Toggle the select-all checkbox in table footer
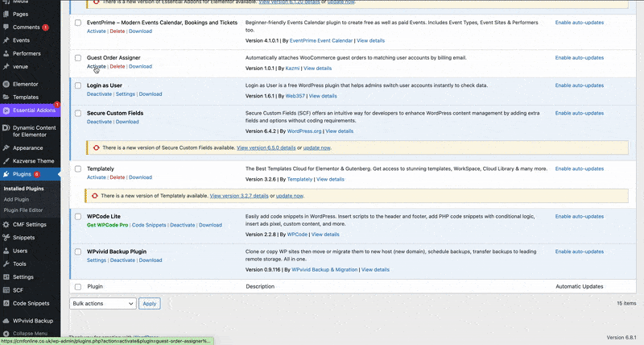The height and width of the screenshot is (345, 644). pyautogui.click(x=78, y=286)
